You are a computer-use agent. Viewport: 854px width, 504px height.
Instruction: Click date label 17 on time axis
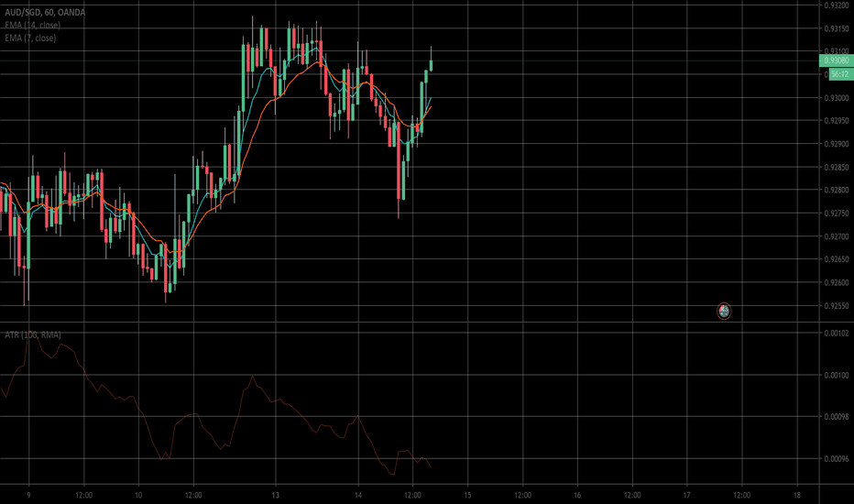[x=686, y=492]
